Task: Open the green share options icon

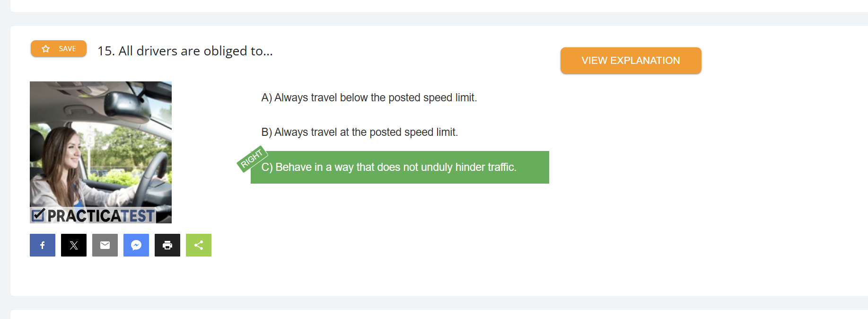Action: coord(199,245)
